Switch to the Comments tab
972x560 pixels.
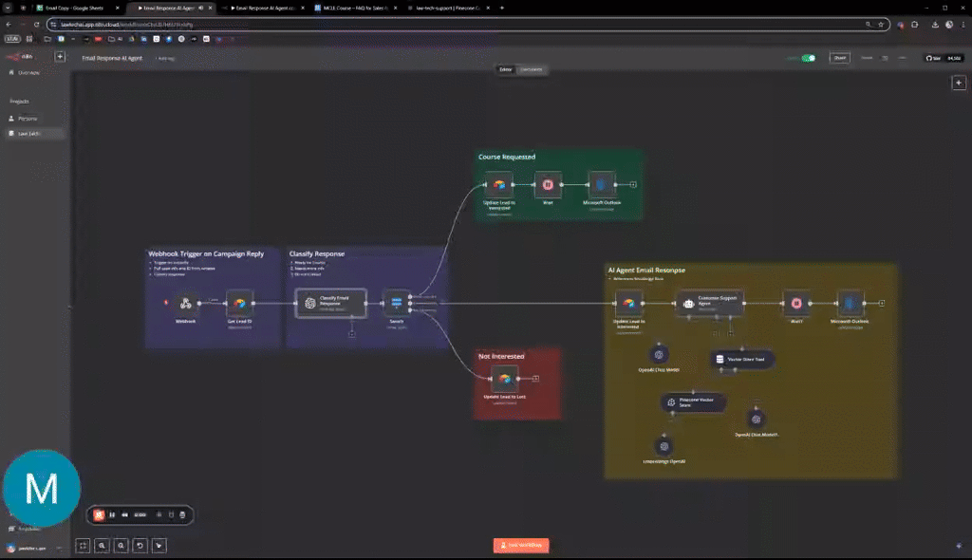(532, 69)
